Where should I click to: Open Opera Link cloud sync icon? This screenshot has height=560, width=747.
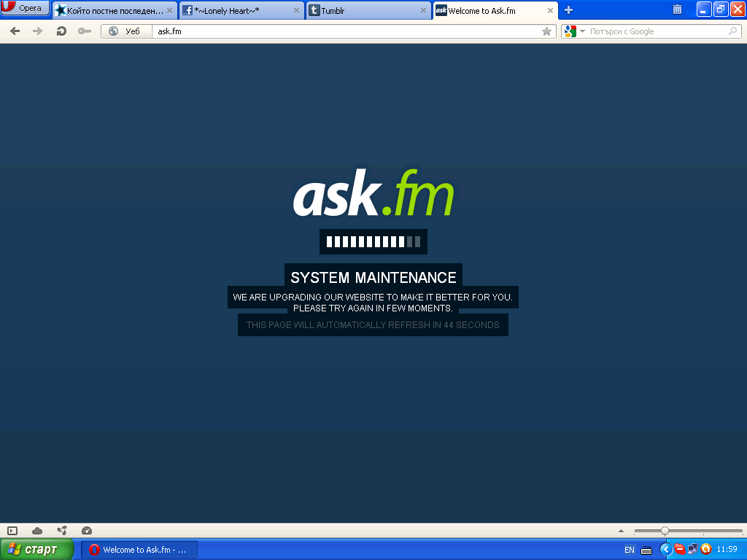pos(37,531)
